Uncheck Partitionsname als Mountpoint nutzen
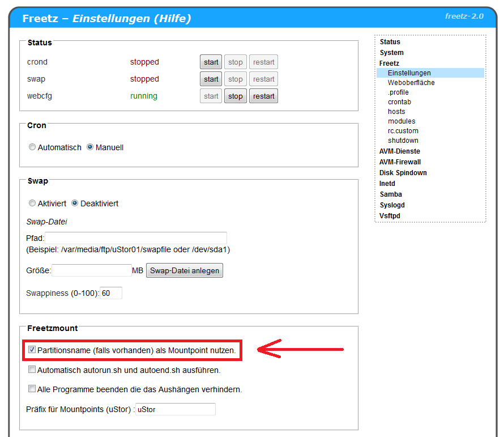Image resolution: width=504 pixels, height=437 pixels. (x=32, y=350)
